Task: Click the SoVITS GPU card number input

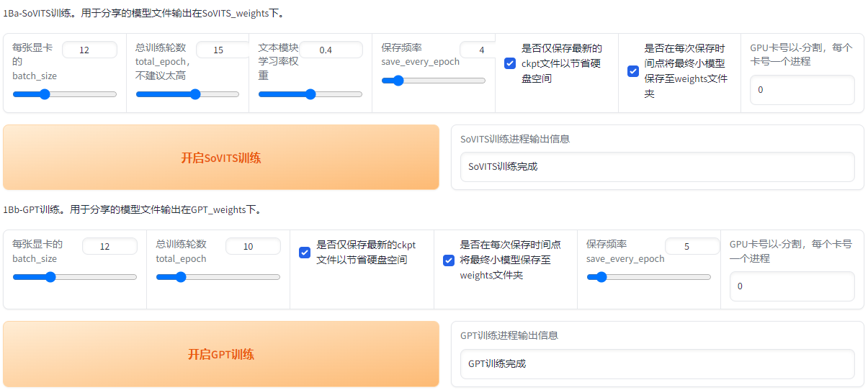Action: point(802,90)
